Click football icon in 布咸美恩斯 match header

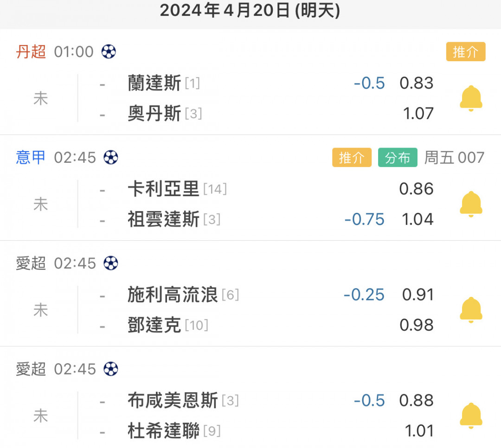click(x=111, y=369)
